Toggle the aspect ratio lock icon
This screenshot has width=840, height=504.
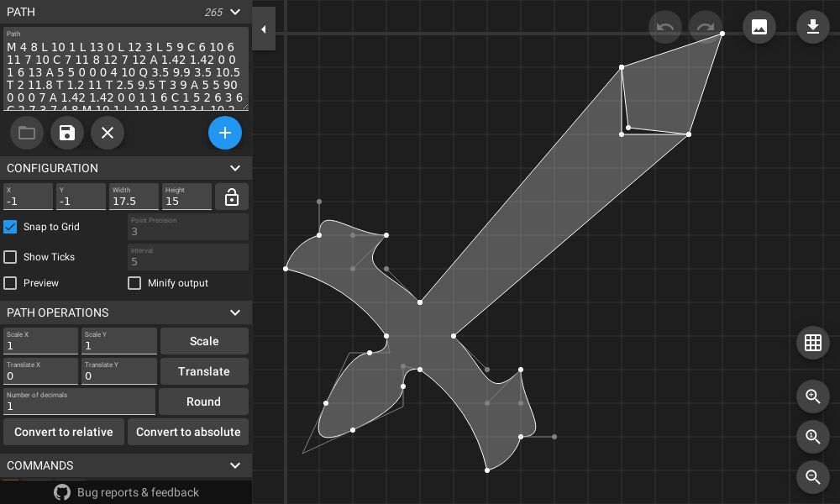[x=232, y=197]
